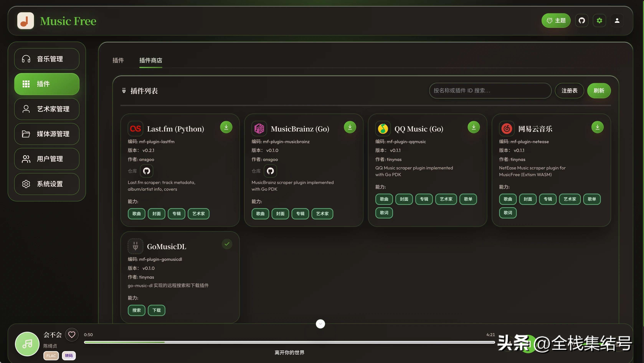Screen dimensions: 644x363
Task: Click the 转码 transcode badge
Action: [69, 356]
